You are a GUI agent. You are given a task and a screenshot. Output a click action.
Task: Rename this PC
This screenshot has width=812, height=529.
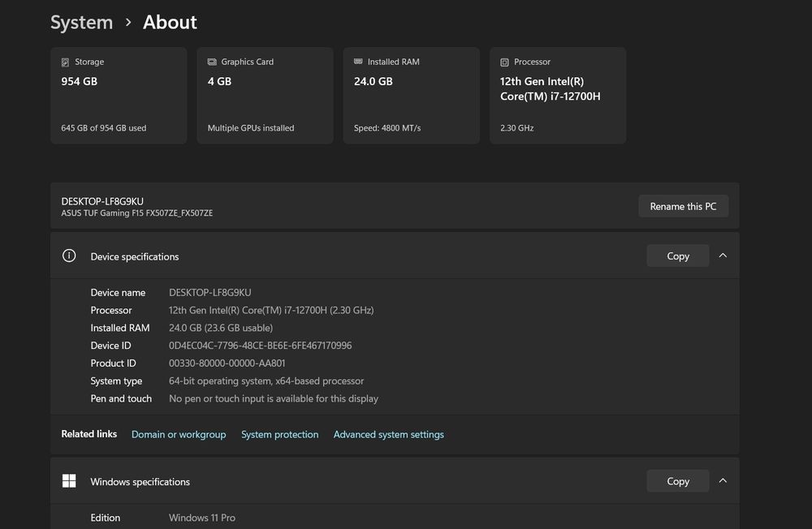pos(683,206)
